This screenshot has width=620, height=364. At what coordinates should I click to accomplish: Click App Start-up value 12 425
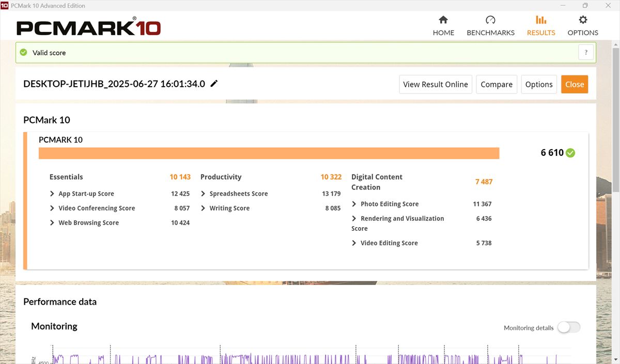[x=180, y=194]
